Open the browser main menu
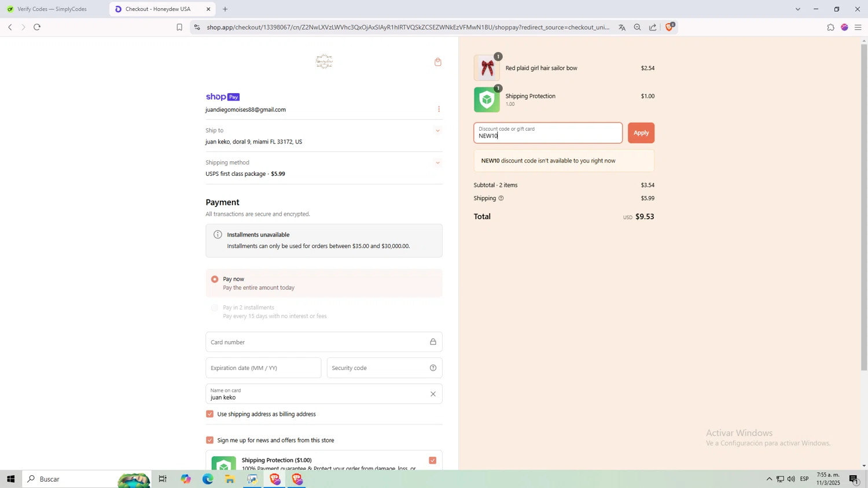868x488 pixels. [858, 27]
